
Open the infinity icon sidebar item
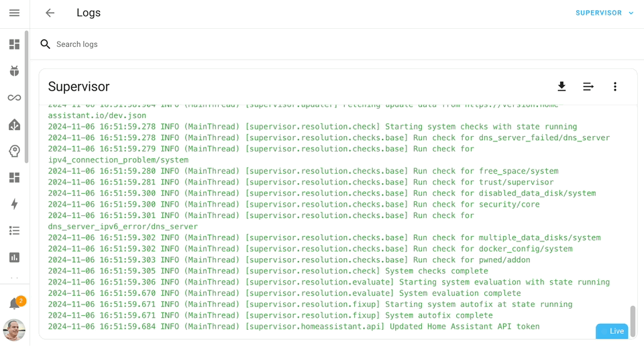coord(14,98)
